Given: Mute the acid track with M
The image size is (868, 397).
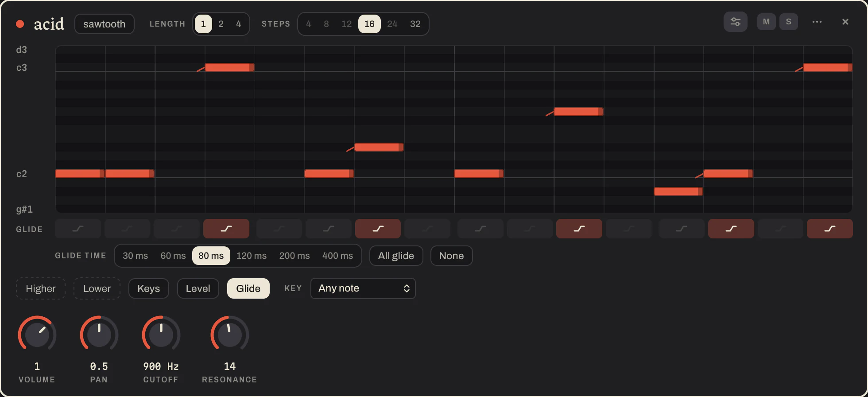Looking at the screenshot, I should 766,22.
